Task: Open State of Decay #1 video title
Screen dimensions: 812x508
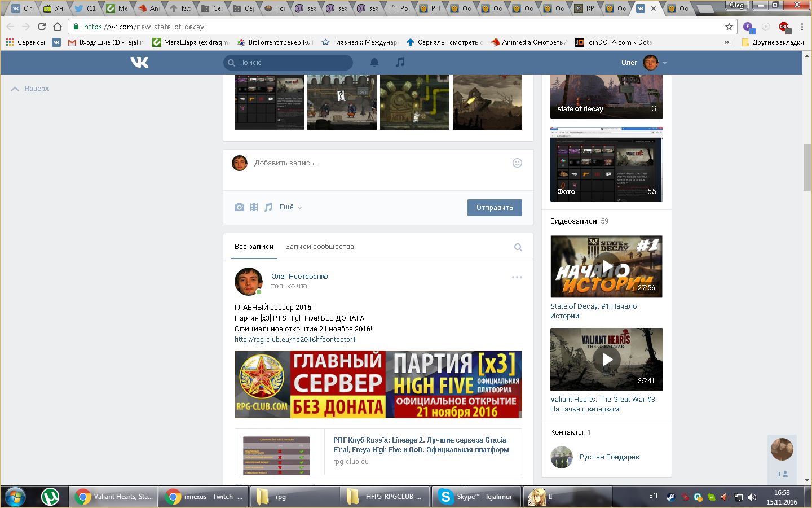Action: click(x=593, y=311)
